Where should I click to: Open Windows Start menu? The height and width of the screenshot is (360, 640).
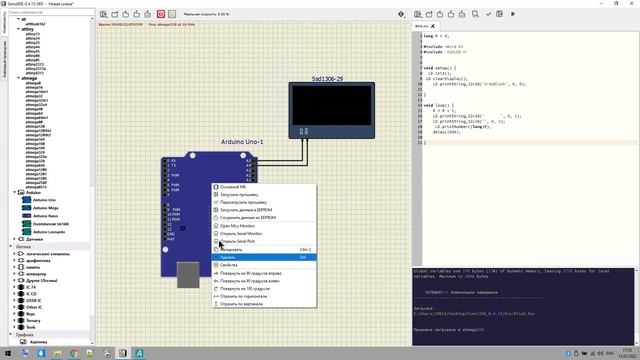[x=8, y=353]
